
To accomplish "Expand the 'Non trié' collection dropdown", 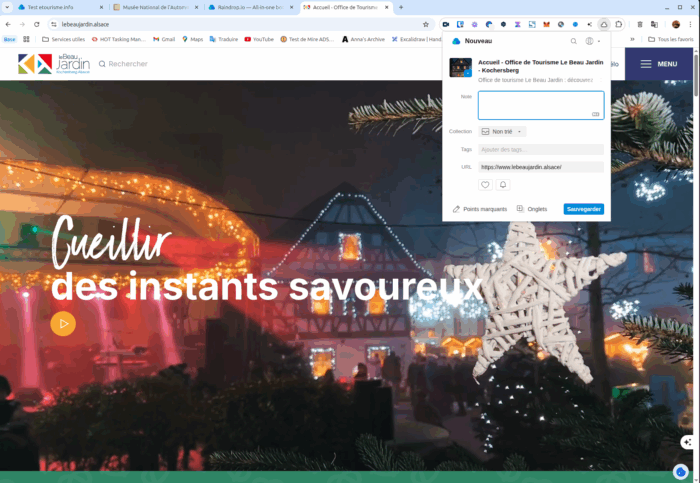I will point(502,131).
